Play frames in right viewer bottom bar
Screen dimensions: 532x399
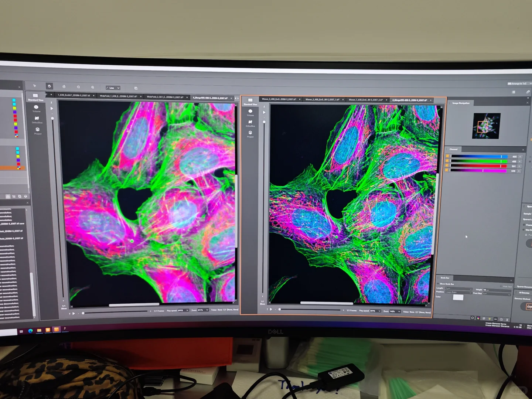pos(271,309)
